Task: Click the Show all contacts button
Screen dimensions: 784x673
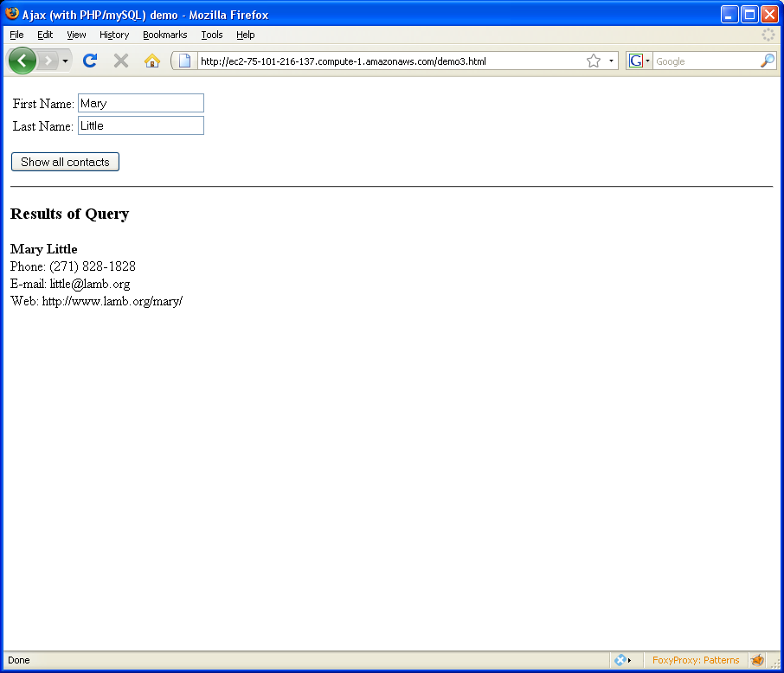Action: point(65,162)
